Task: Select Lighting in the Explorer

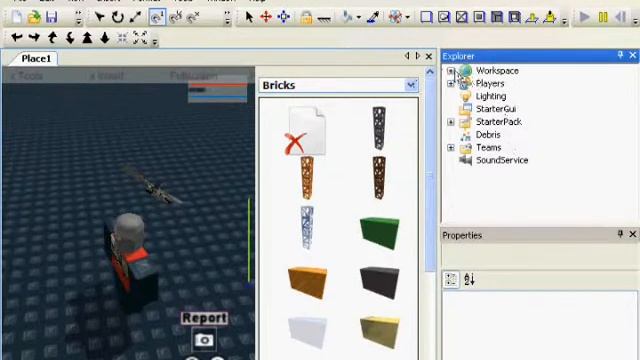Action: [491, 96]
